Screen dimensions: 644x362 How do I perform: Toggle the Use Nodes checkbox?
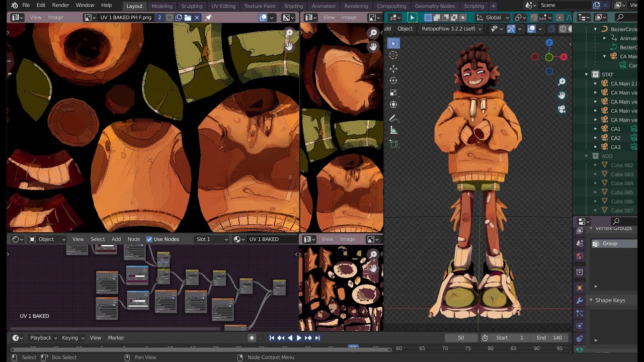(149, 239)
